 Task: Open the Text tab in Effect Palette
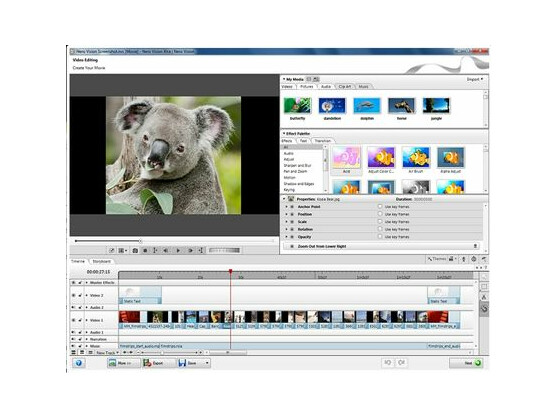(x=303, y=141)
